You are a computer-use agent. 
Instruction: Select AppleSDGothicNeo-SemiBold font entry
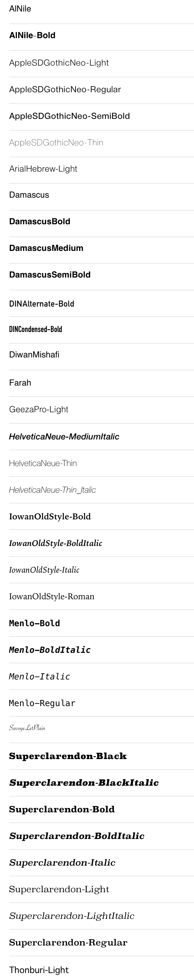97,117
